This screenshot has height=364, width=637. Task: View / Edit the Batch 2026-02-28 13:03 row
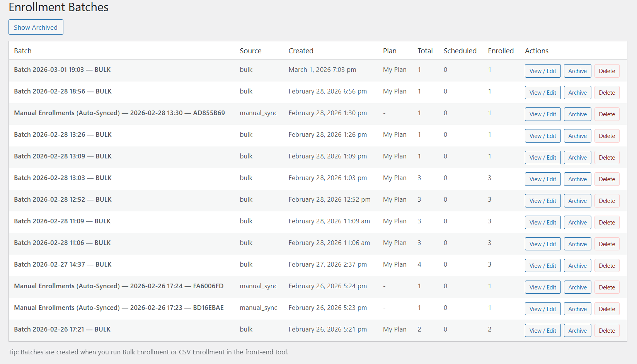[542, 179]
